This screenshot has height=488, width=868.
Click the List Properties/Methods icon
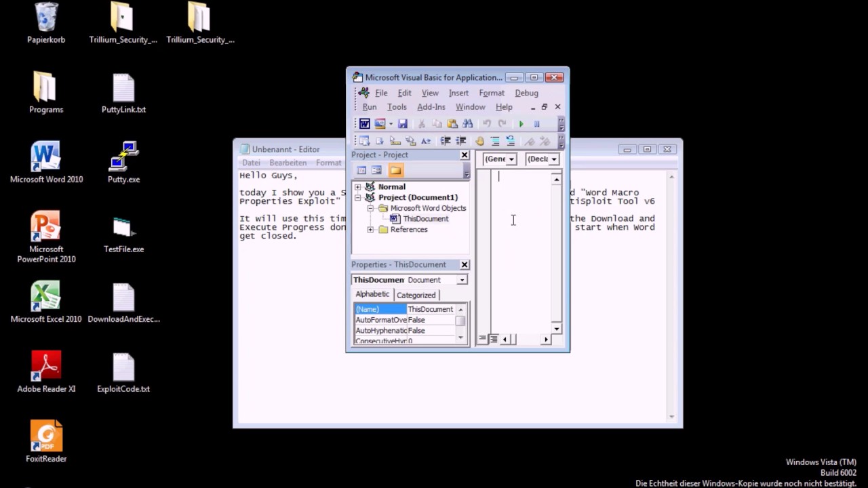[x=364, y=141]
